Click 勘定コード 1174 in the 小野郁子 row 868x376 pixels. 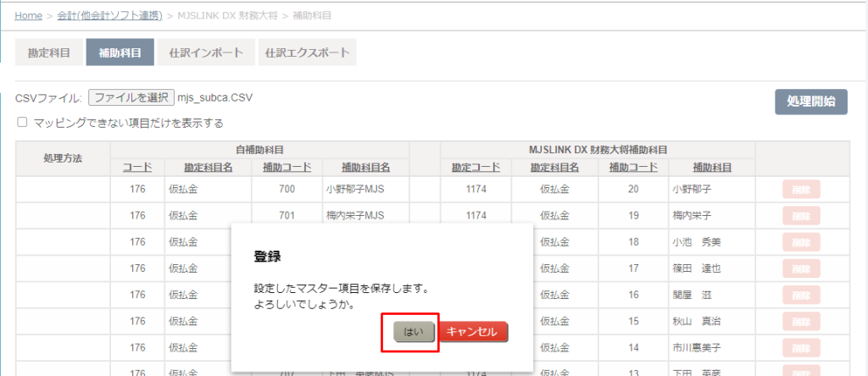click(476, 189)
